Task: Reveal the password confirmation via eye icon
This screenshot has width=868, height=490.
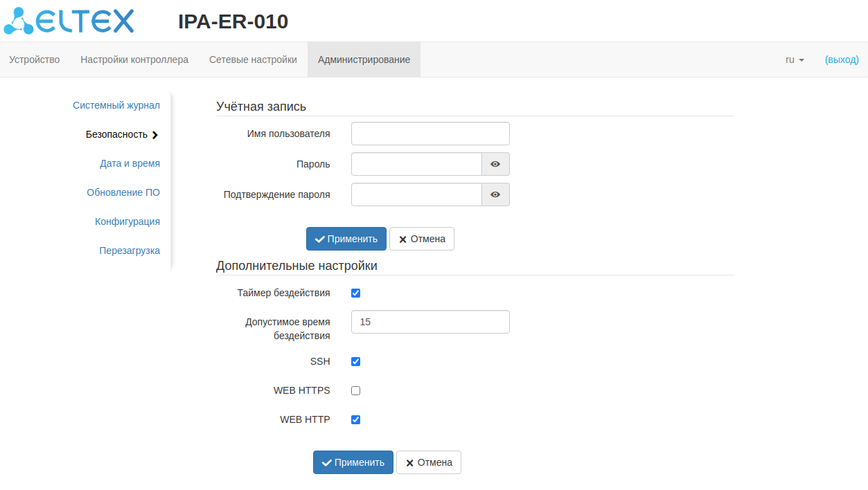Action: pos(495,194)
